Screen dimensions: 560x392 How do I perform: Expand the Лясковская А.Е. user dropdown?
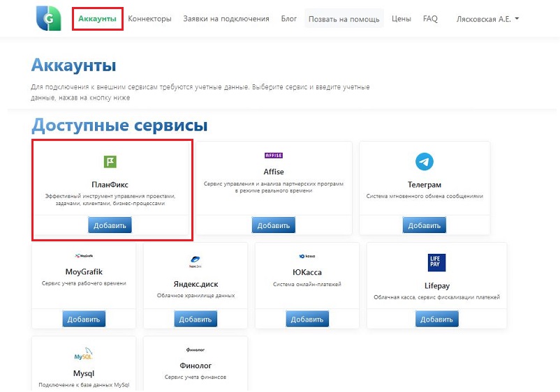pos(487,19)
